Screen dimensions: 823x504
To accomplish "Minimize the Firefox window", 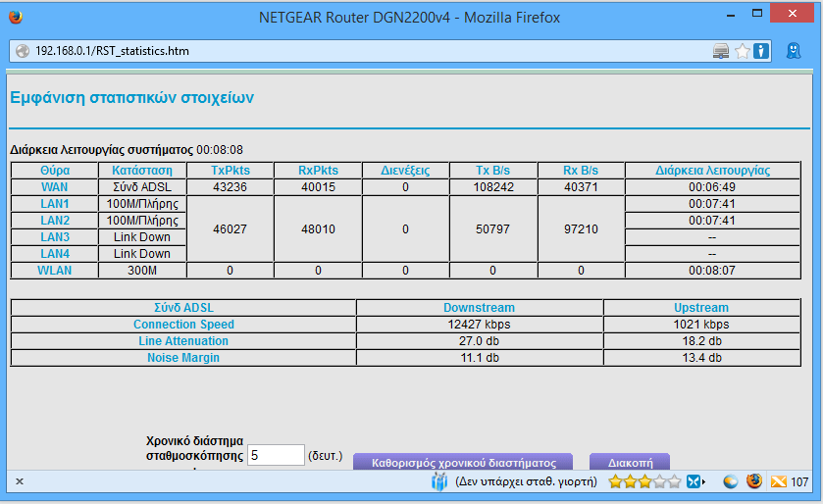I will (730, 16).
